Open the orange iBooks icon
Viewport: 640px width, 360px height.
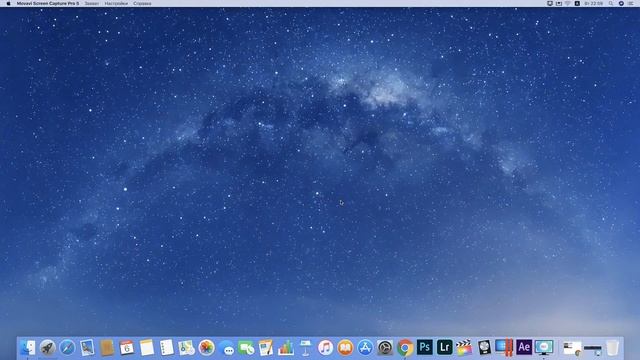[x=345, y=348]
